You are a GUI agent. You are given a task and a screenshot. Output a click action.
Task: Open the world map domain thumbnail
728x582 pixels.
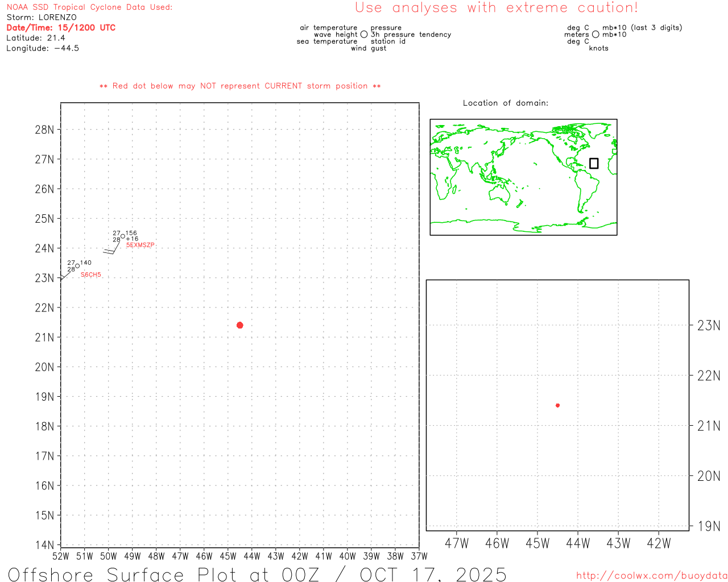click(x=523, y=177)
